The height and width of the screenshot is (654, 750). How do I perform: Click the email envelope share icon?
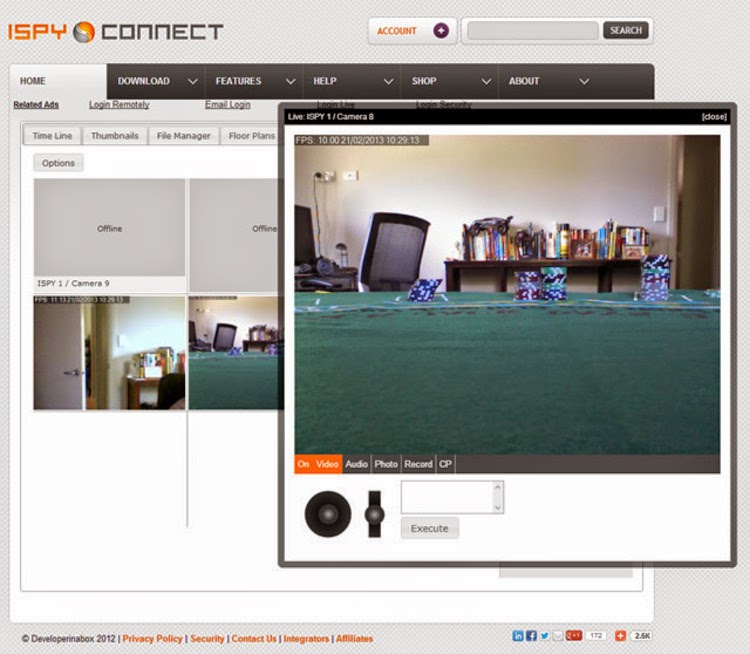pyautogui.click(x=558, y=635)
